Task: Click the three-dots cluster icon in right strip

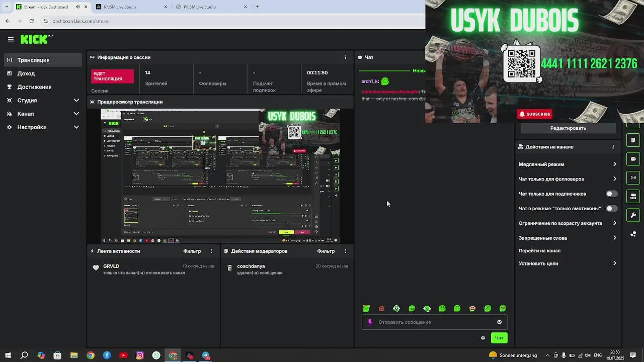Action: (633, 234)
